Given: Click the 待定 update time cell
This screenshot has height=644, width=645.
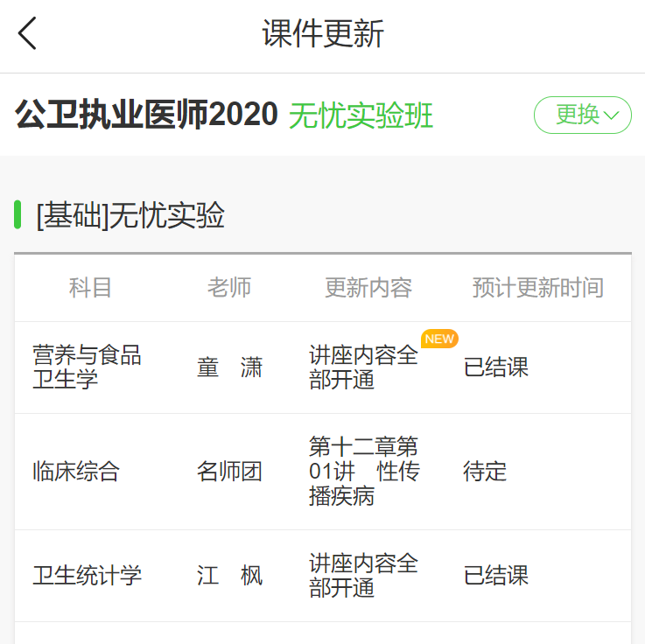Looking at the screenshot, I should click(x=485, y=472).
